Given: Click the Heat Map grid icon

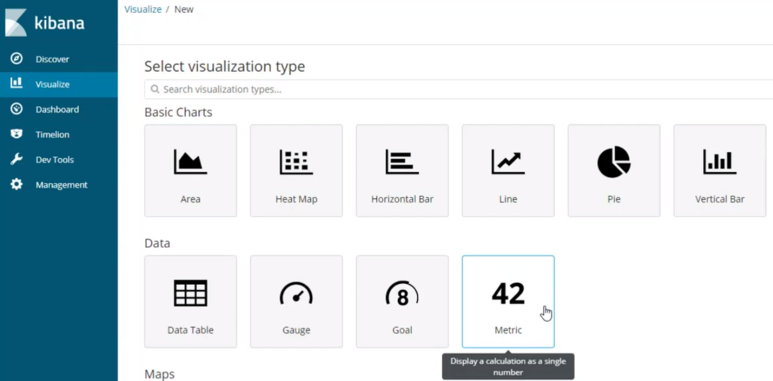Looking at the screenshot, I should tap(296, 162).
